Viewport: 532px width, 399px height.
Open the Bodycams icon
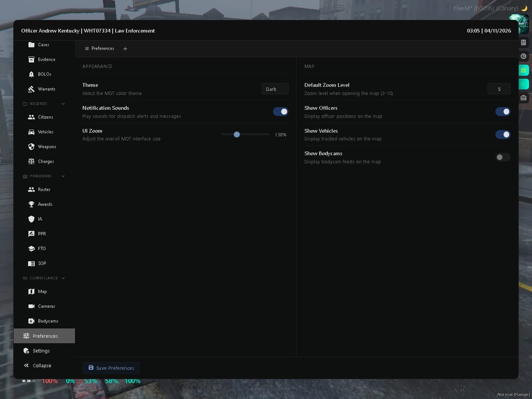tap(31, 321)
